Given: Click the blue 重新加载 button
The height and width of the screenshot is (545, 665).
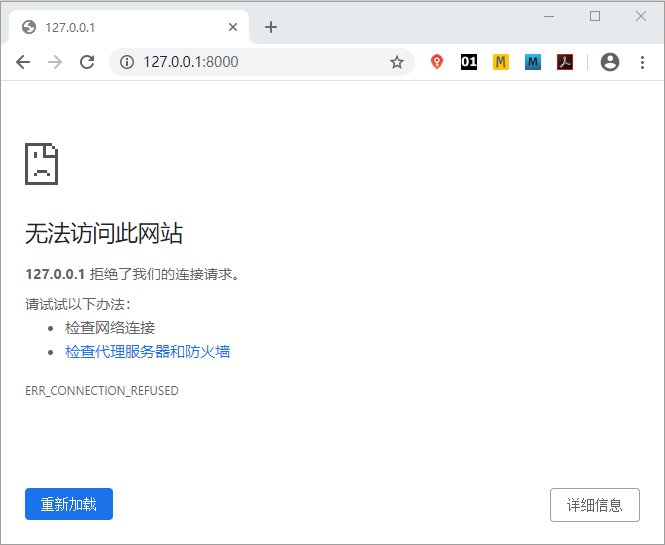Looking at the screenshot, I should [69, 504].
